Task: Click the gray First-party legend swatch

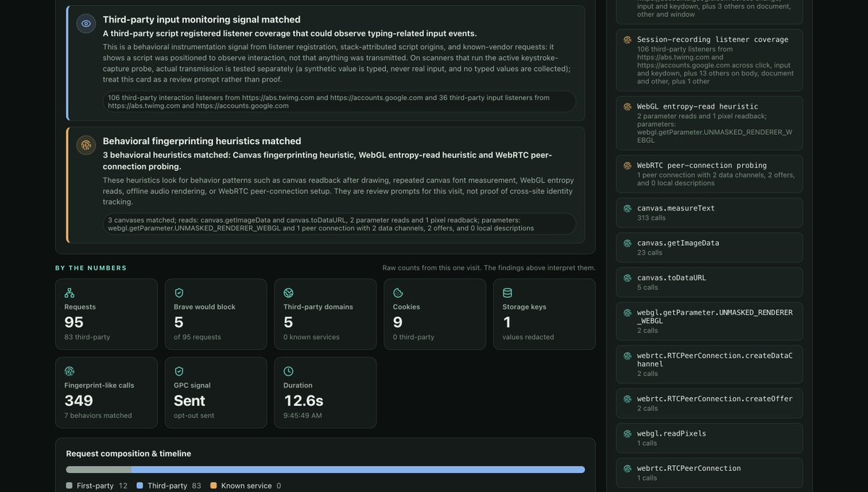Action: click(69, 485)
